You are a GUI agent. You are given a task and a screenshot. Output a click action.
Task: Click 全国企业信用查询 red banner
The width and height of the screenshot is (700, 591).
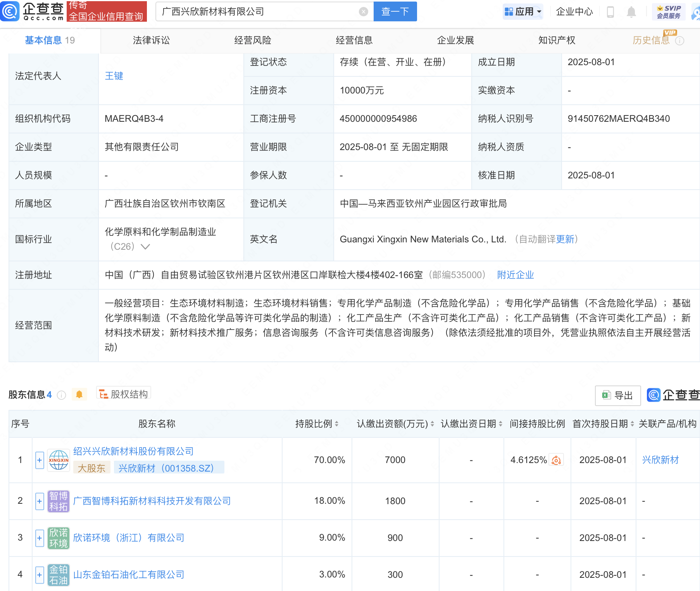(107, 12)
